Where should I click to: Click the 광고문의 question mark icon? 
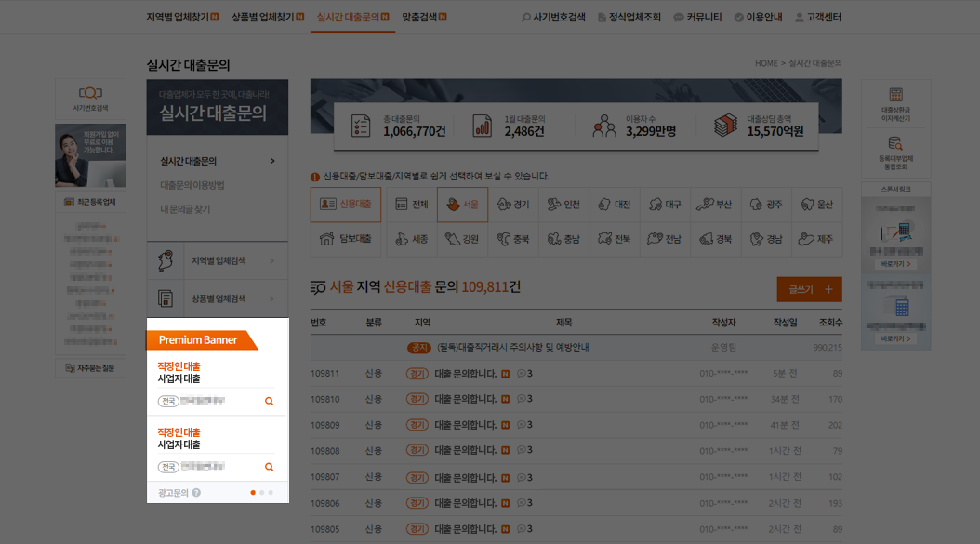pos(196,493)
